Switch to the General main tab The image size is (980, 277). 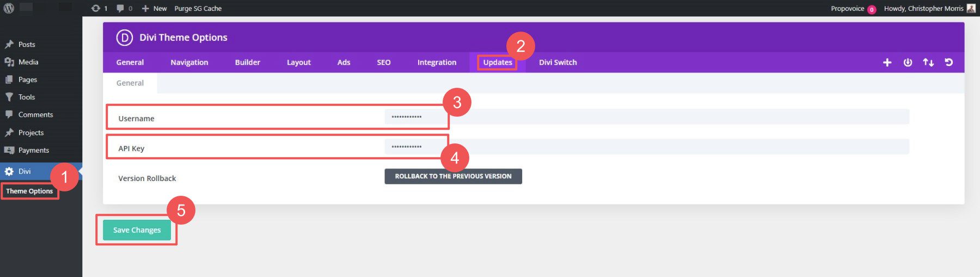(130, 62)
